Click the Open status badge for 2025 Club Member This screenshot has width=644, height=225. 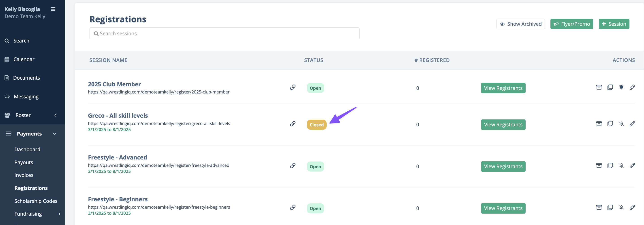point(315,88)
